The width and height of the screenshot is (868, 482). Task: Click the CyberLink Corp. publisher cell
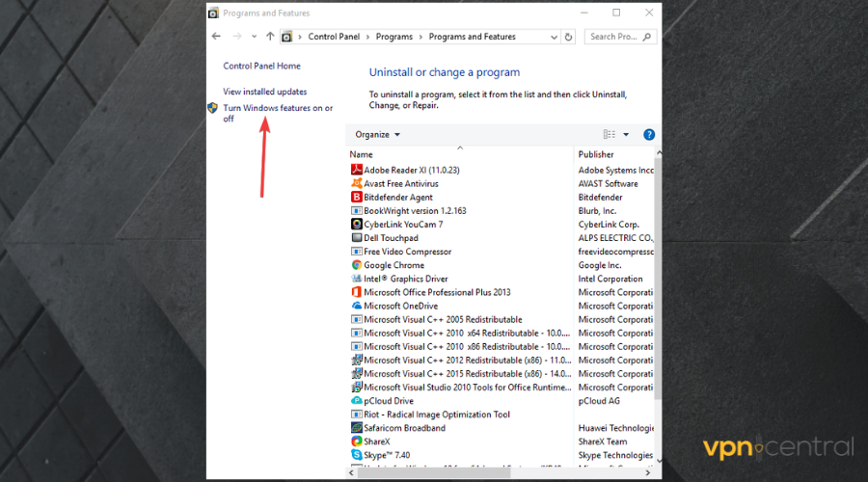click(609, 224)
